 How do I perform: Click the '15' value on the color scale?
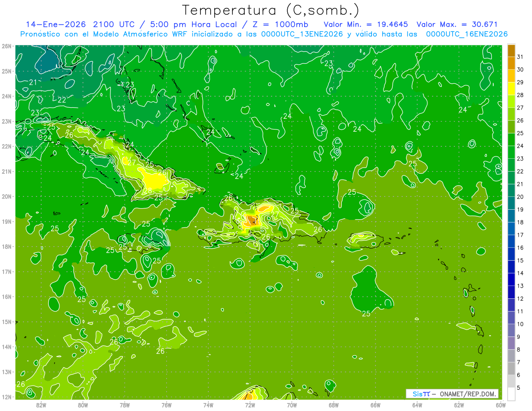[520, 261]
